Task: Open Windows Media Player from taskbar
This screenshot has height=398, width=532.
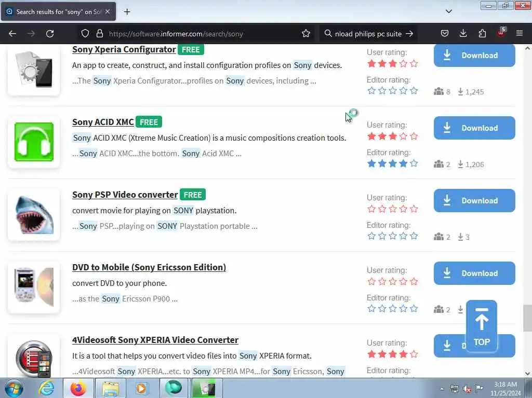Action: (x=141, y=388)
